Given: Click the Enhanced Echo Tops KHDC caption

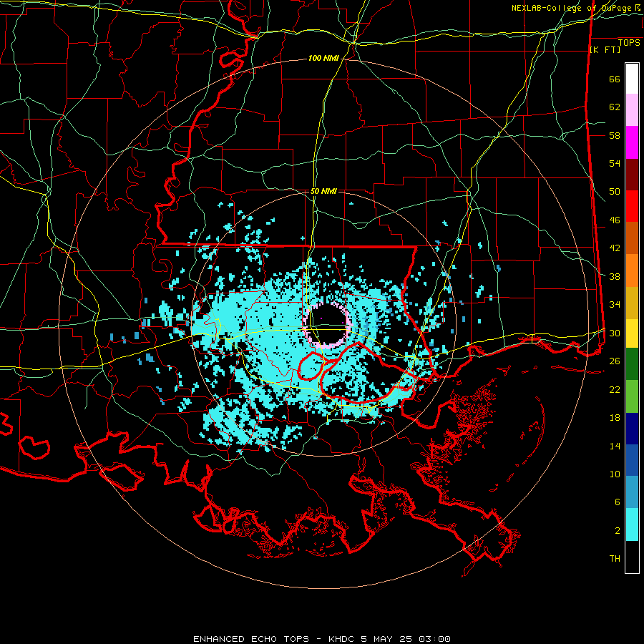Looking at the screenshot, I should pyautogui.click(x=322, y=639).
